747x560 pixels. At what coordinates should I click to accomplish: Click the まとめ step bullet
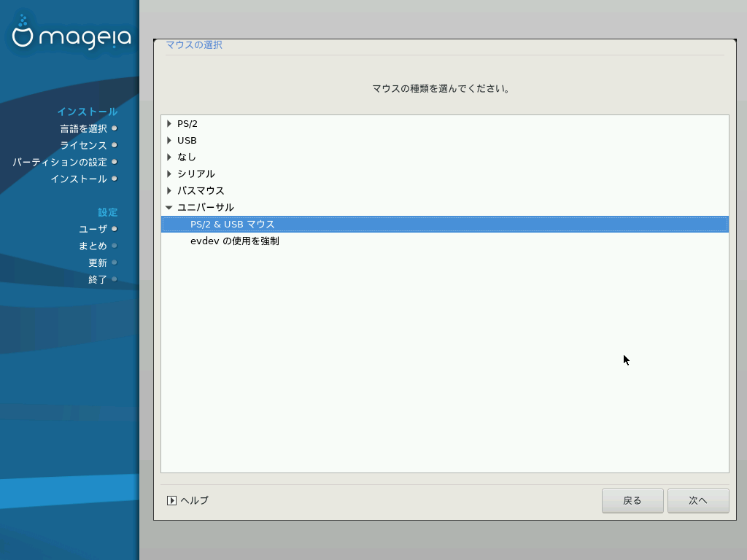115,246
